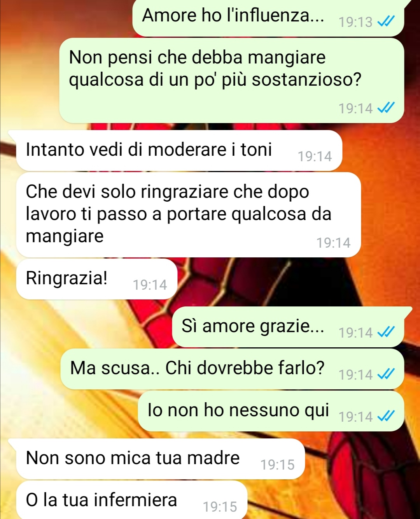Tap double check marks on 'più sostanzioso?' message

(x=386, y=108)
